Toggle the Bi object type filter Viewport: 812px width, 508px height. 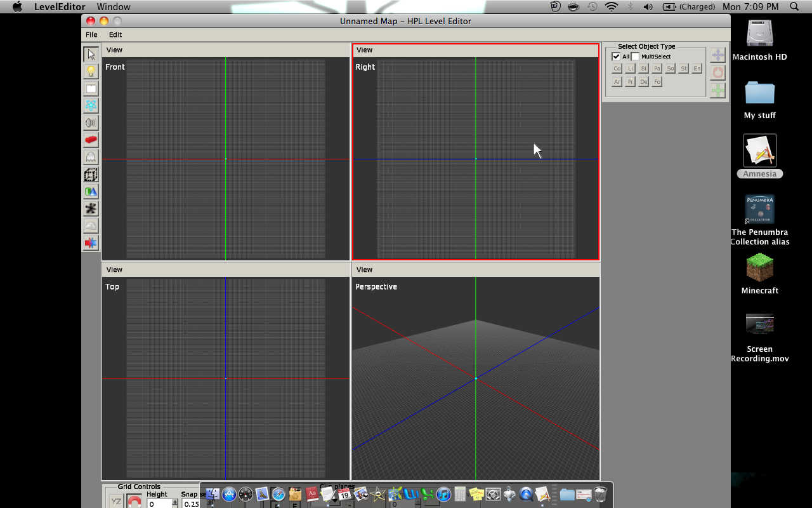click(x=644, y=69)
